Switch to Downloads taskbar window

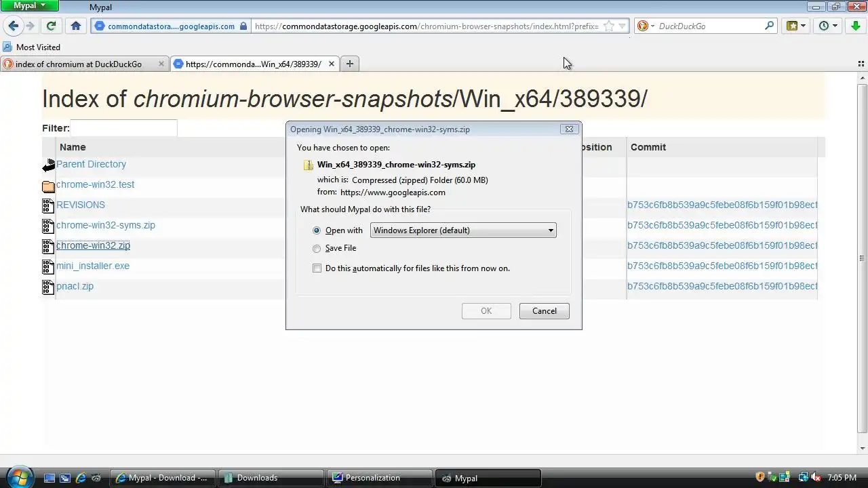point(271,478)
